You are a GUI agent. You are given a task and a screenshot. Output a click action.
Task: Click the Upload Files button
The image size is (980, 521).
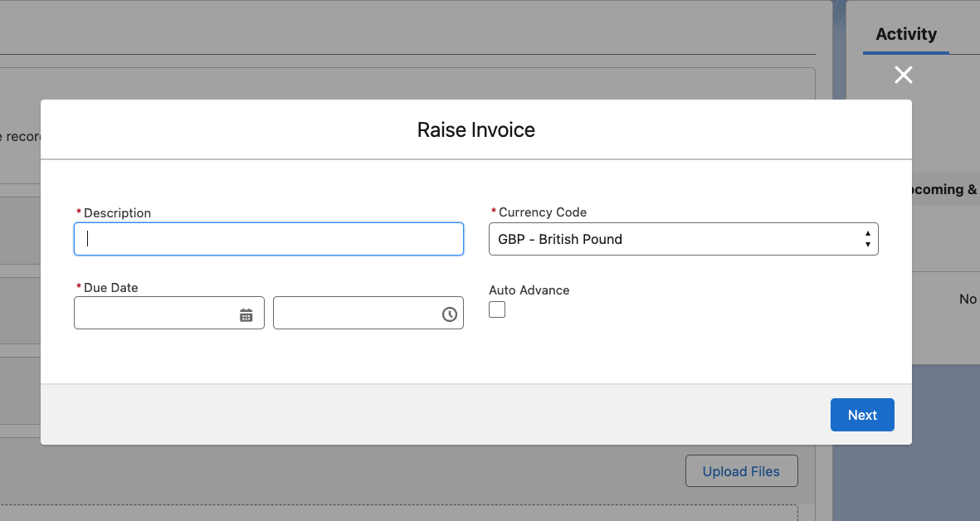741,471
